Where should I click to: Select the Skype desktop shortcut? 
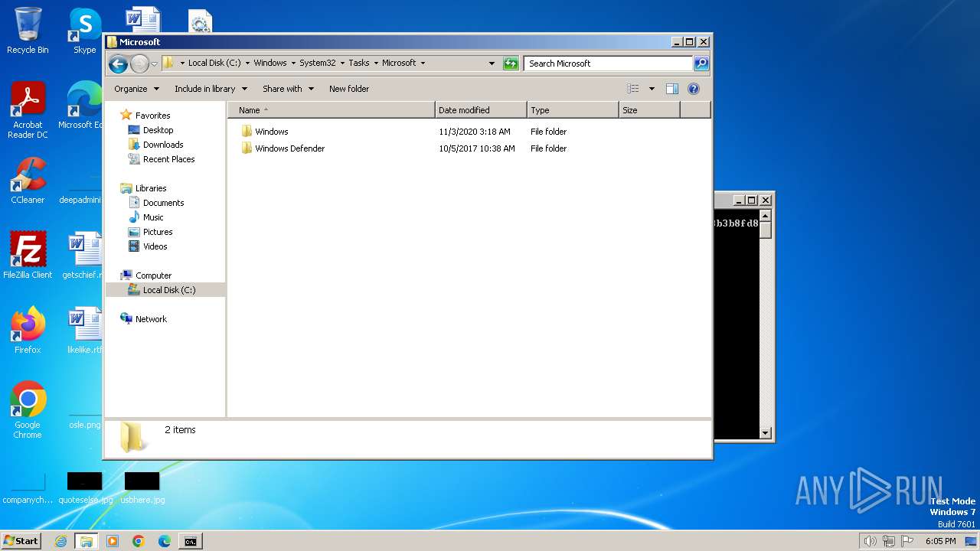click(84, 31)
